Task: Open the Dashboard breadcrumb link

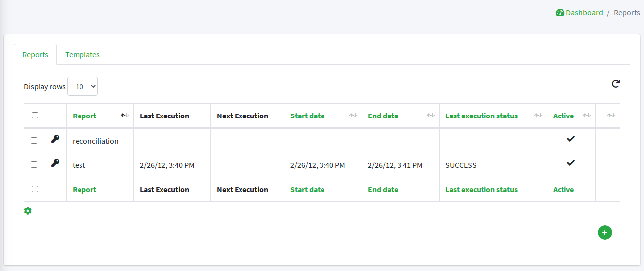Action: coord(584,13)
